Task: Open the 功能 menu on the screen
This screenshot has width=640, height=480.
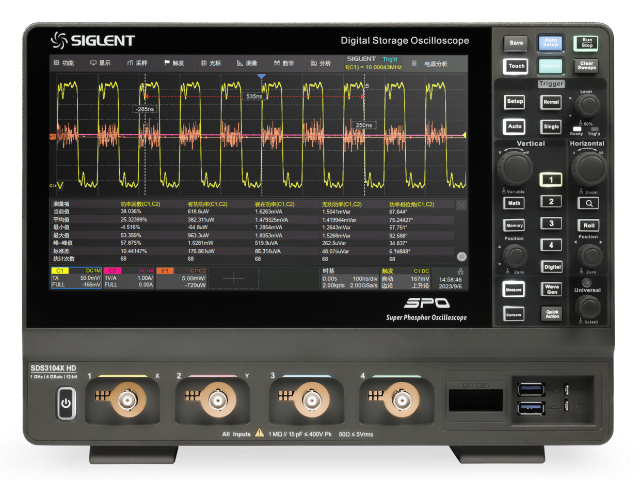Action: click(x=64, y=63)
